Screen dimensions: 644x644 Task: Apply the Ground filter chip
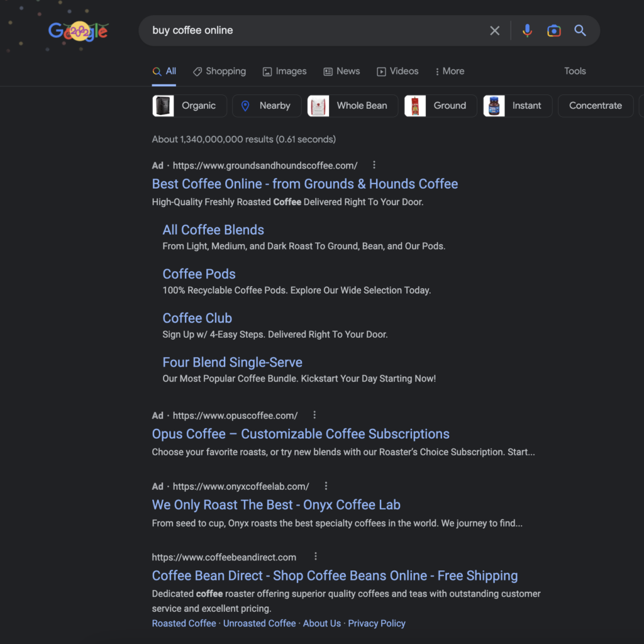point(440,106)
